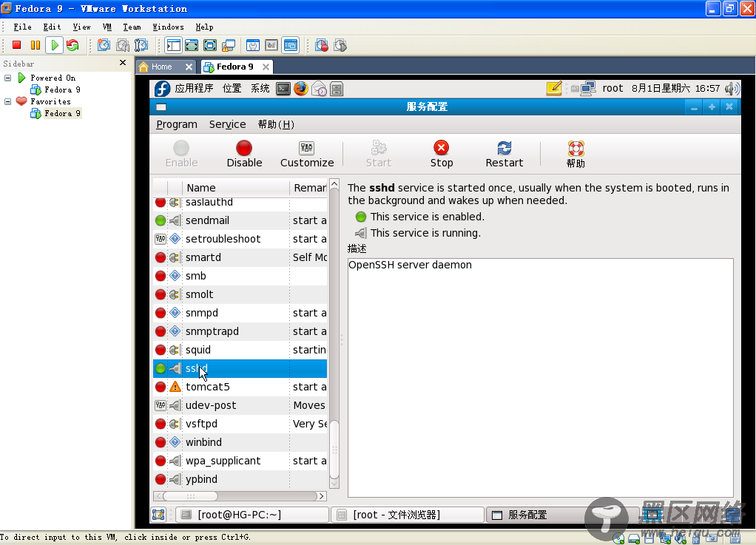Select the snmpd service row

pos(240,313)
